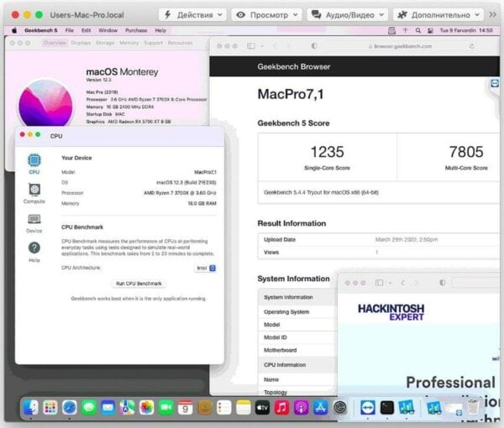This screenshot has height=428, width=504.
Task: Switch to Displays tab in About This Mac
Action: (x=81, y=43)
